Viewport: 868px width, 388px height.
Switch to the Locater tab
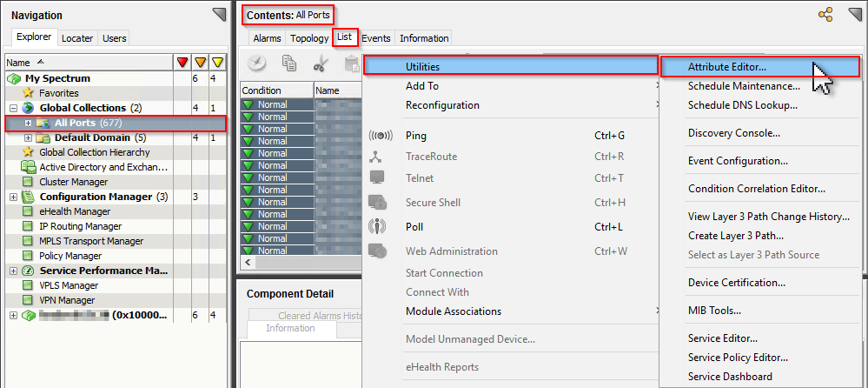[x=77, y=38]
